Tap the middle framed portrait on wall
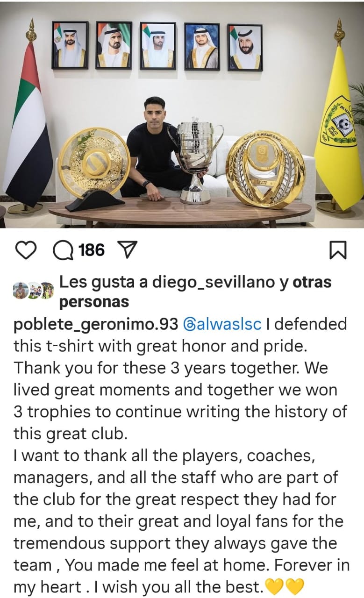 click(158, 46)
